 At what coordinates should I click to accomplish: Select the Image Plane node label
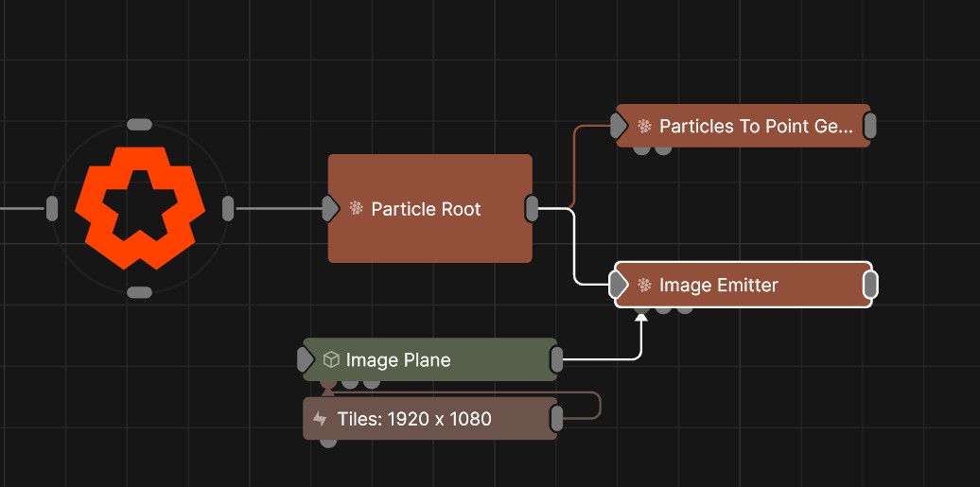(397, 360)
